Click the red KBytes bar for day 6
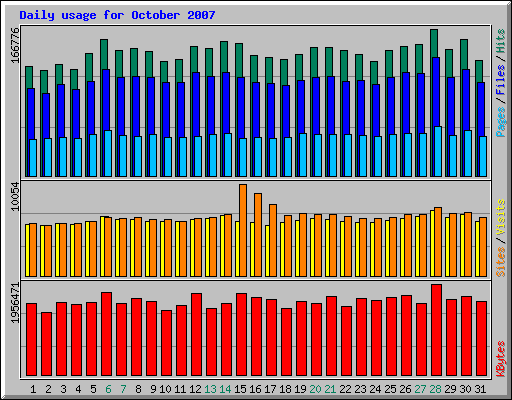The height and width of the screenshot is (400, 512). click(x=106, y=334)
